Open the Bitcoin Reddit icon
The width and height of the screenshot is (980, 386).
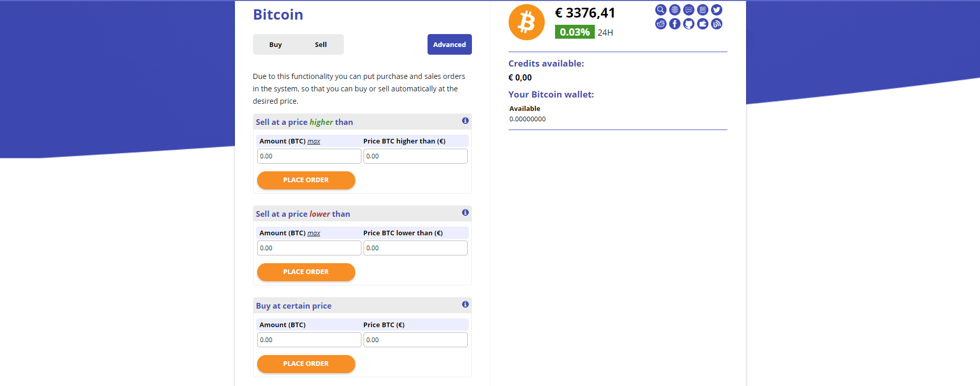[660, 24]
